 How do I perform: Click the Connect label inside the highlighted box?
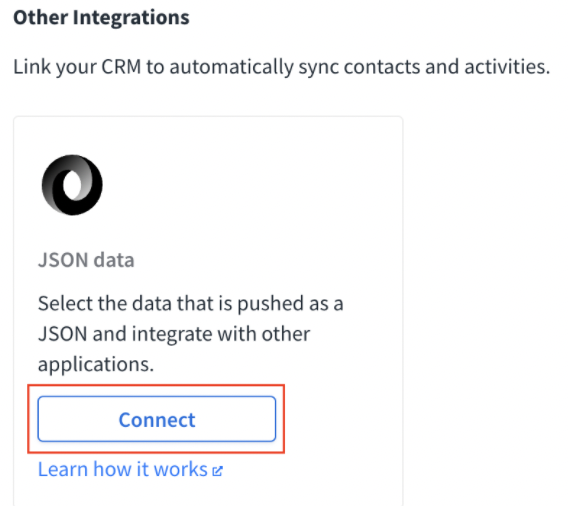[157, 420]
